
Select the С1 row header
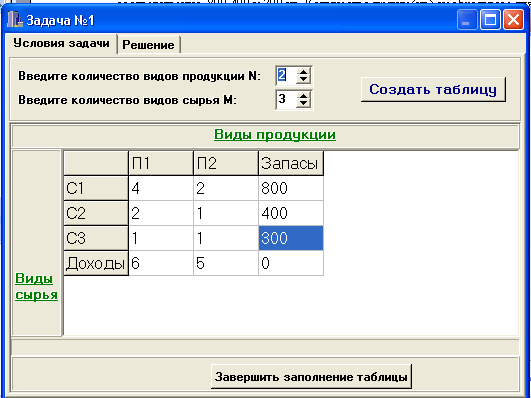[x=96, y=188]
